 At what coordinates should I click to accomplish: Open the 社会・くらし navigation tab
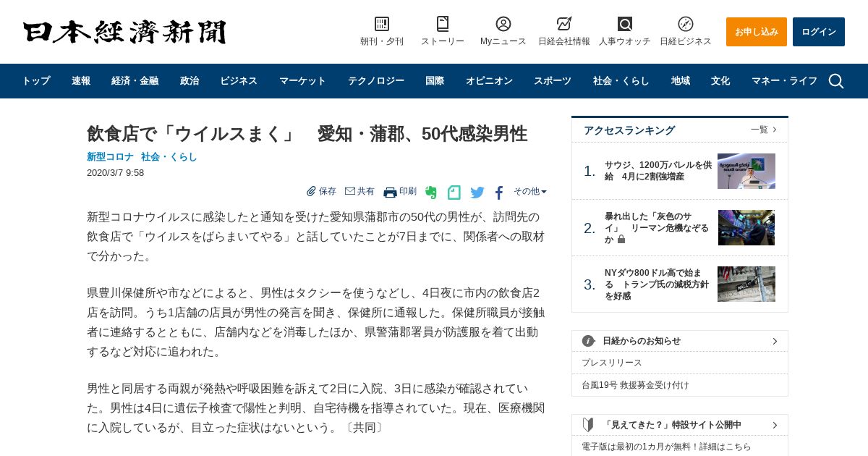(621, 81)
